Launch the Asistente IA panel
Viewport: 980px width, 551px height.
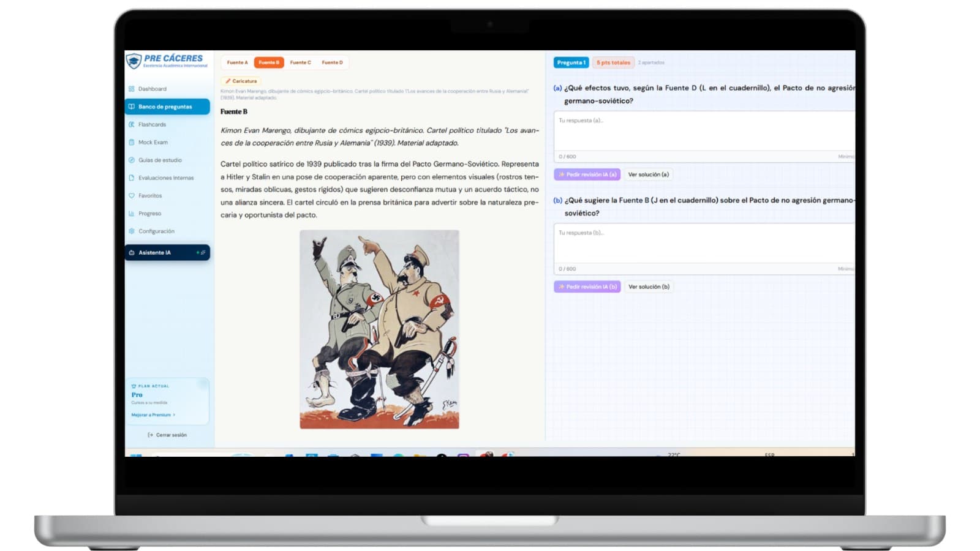[x=167, y=252]
